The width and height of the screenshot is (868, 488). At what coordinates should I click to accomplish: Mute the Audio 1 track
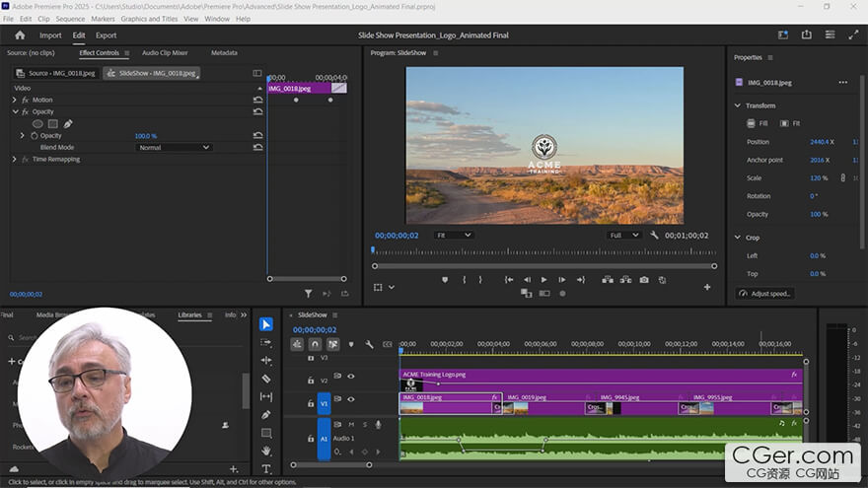350,425
